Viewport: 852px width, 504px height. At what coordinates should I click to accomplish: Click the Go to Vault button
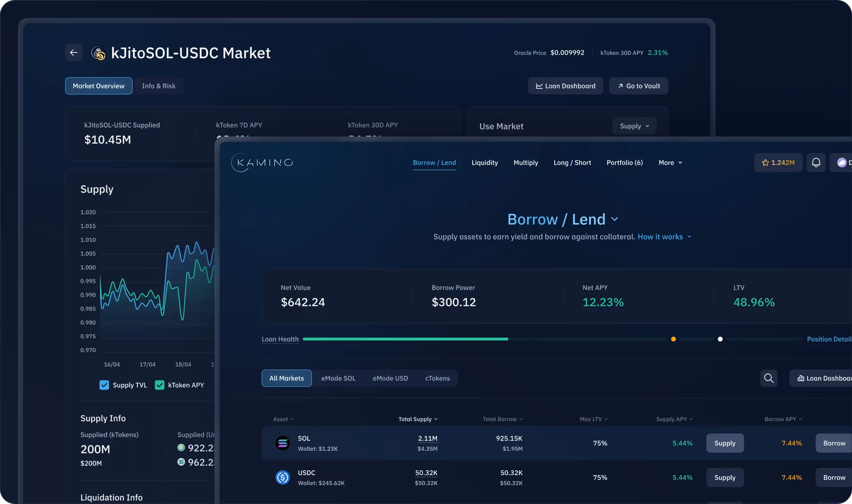(x=638, y=86)
